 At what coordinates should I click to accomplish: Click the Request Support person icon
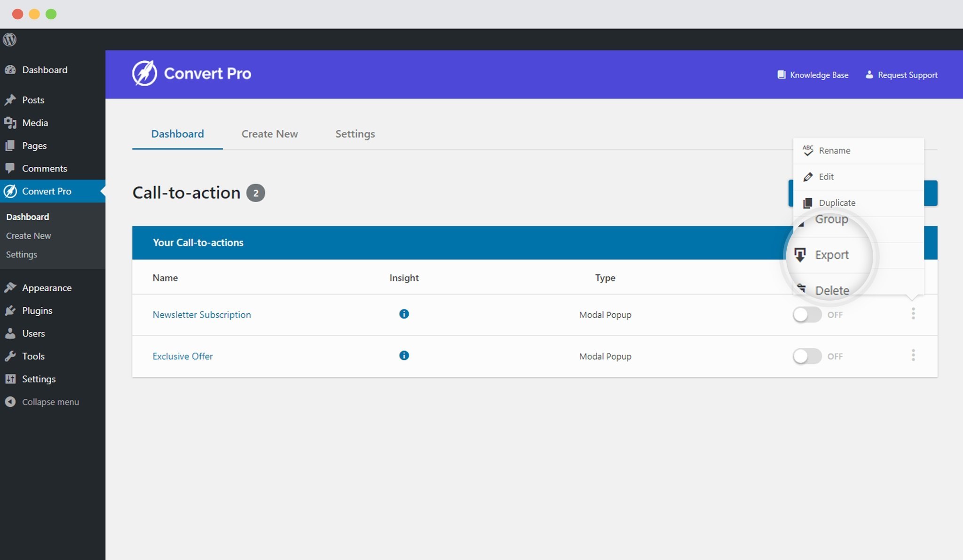click(869, 75)
